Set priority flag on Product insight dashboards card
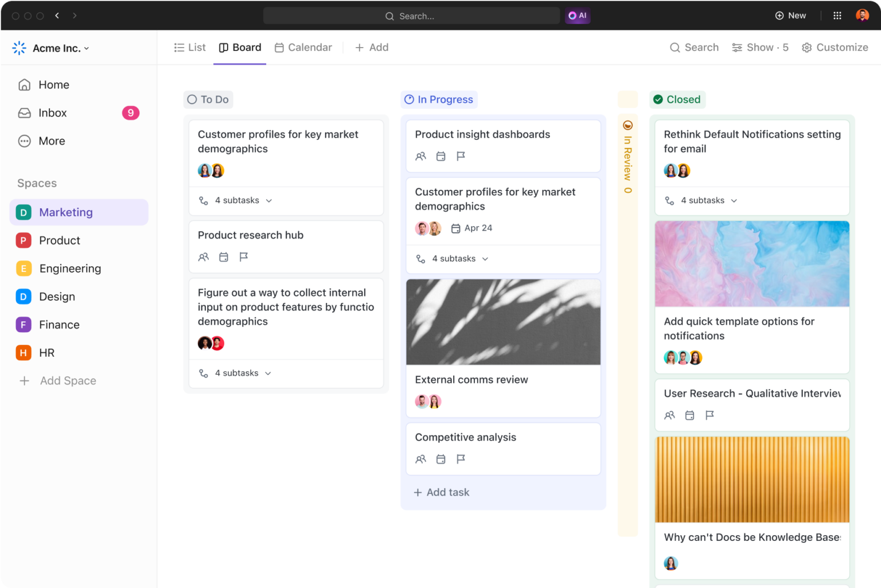This screenshot has height=588, width=881. pos(461,156)
